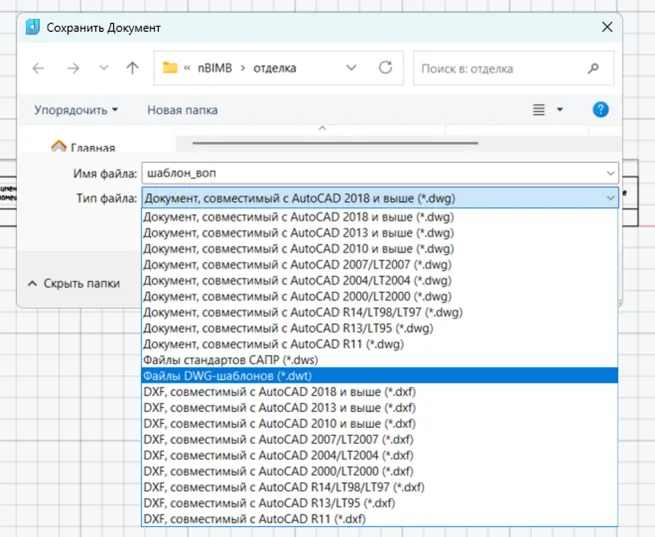Click the search magnifier icon
Screen dimensions: 655x537
pos(594,69)
